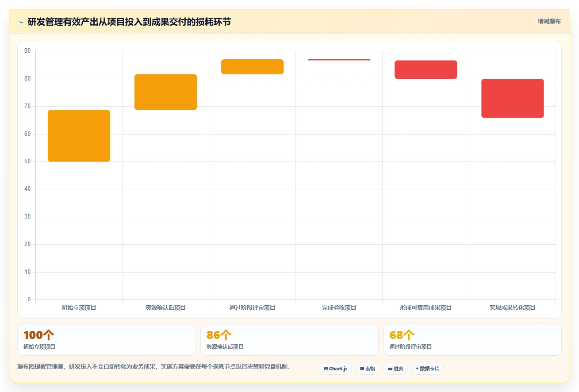Click x-axis label 资源确认后项目
The width and height of the screenshot is (579, 392).
(165, 307)
